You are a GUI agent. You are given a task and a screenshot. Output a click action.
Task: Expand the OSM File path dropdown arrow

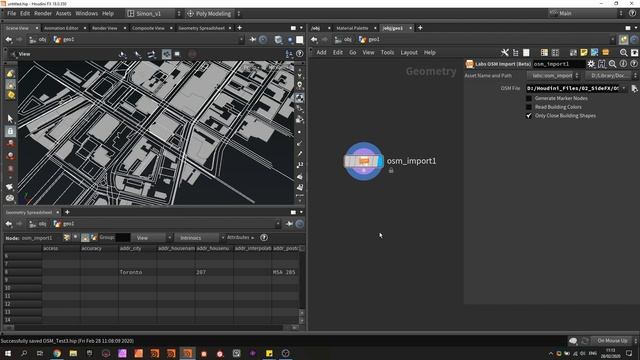pos(624,88)
